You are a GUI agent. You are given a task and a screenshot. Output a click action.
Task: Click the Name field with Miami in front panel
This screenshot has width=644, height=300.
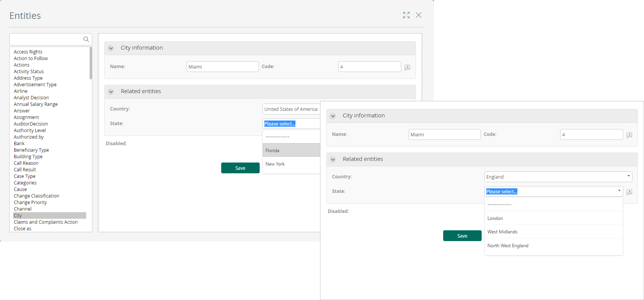click(x=445, y=134)
